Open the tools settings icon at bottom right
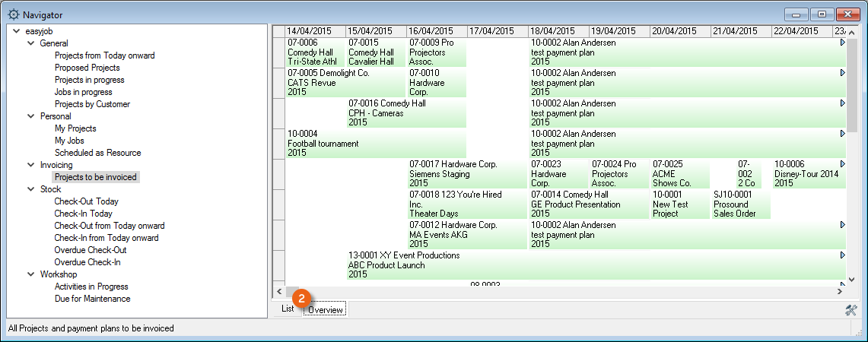 pyautogui.click(x=851, y=309)
